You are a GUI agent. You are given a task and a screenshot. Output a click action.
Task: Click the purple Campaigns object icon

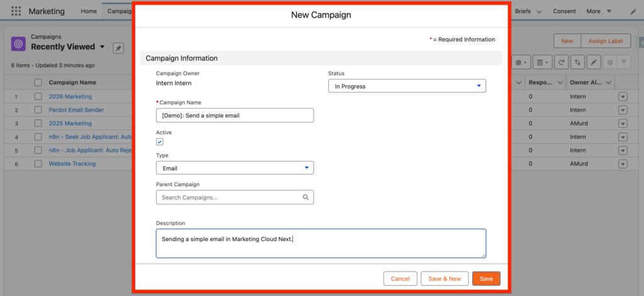click(19, 43)
